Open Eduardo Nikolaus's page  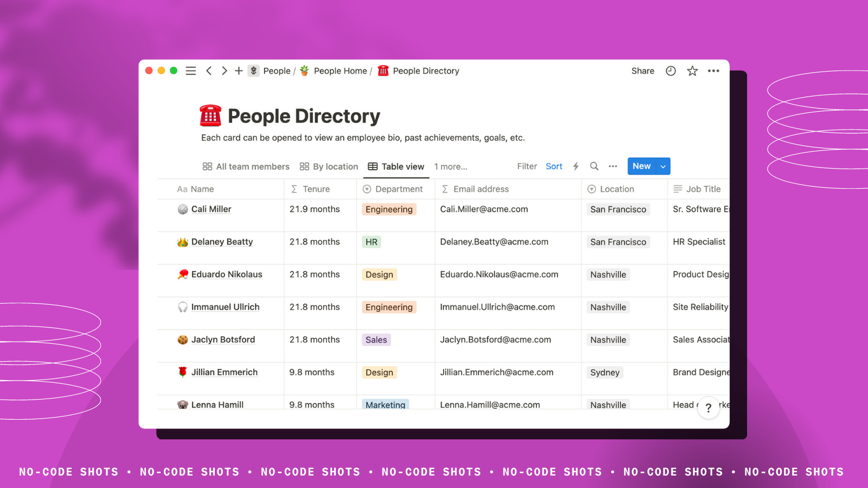[x=227, y=274]
